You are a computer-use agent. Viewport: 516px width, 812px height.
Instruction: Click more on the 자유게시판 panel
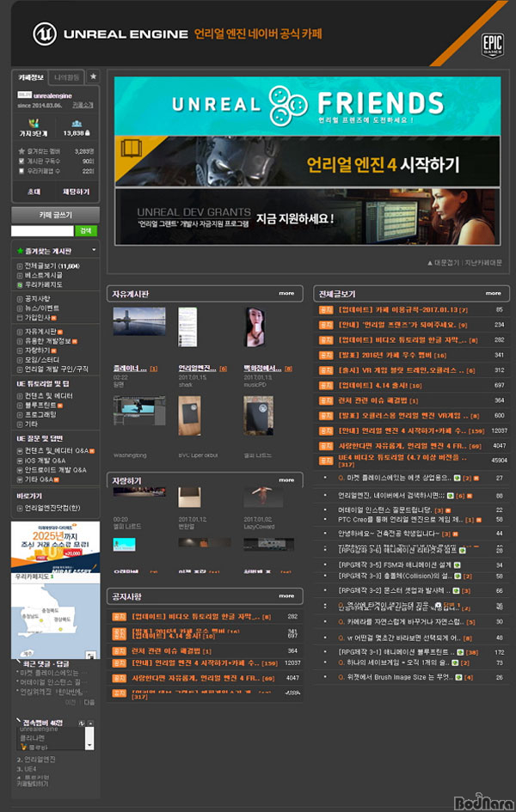click(286, 293)
